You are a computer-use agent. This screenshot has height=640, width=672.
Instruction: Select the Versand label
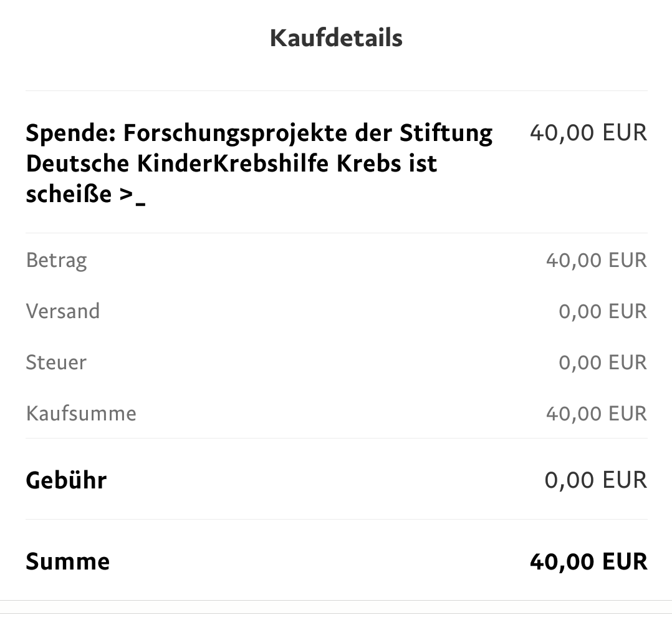coord(62,311)
